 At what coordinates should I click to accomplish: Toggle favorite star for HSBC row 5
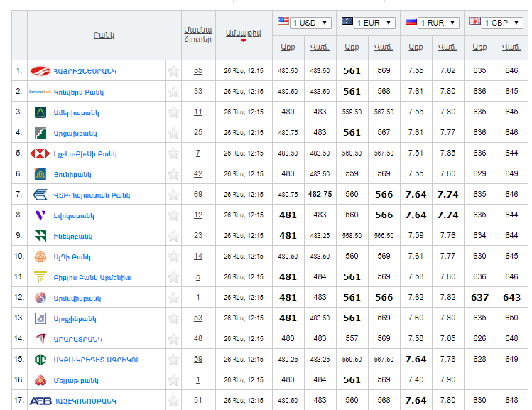tap(173, 153)
